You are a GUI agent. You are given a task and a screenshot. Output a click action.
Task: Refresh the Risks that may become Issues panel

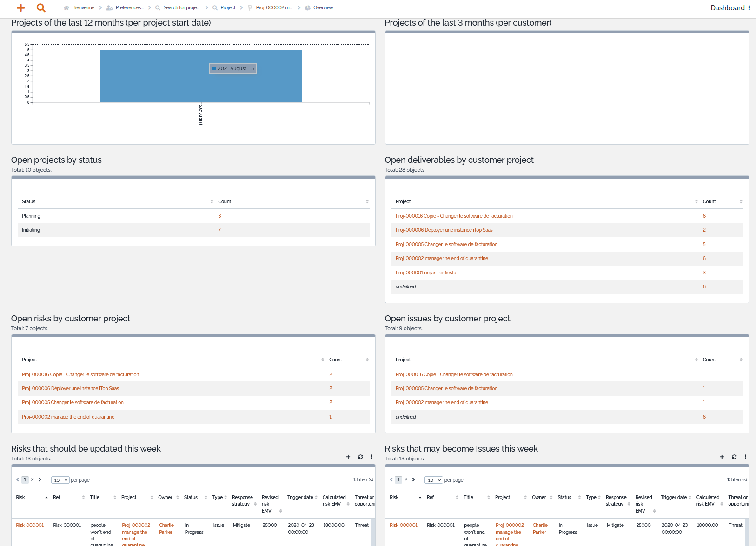pos(734,457)
